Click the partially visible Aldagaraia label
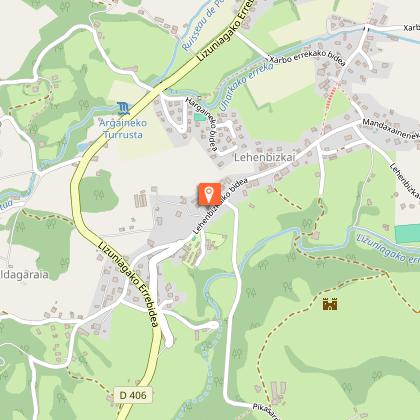The height and width of the screenshot is (420, 420). tap(24, 275)
